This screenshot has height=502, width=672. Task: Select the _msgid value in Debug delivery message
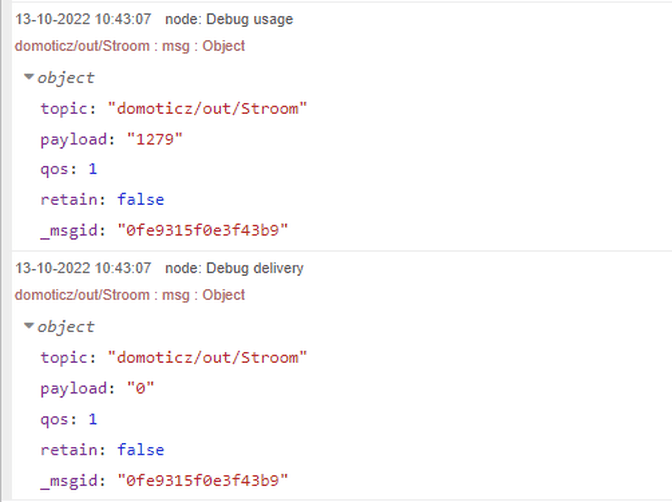point(203,481)
